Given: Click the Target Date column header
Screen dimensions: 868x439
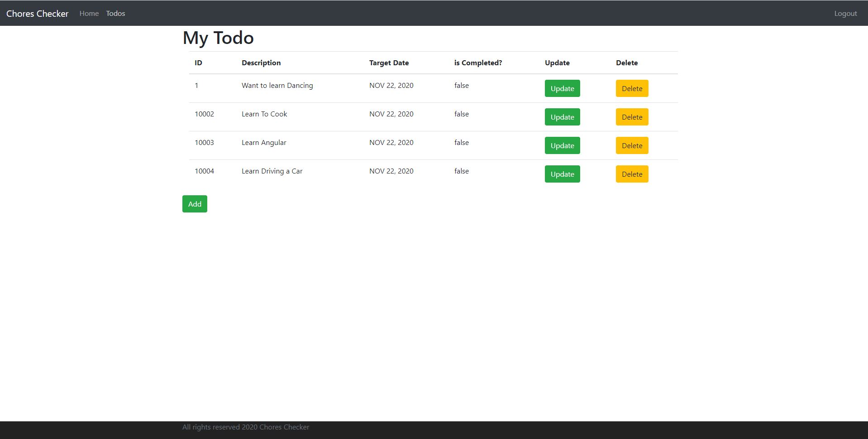Looking at the screenshot, I should pos(389,63).
